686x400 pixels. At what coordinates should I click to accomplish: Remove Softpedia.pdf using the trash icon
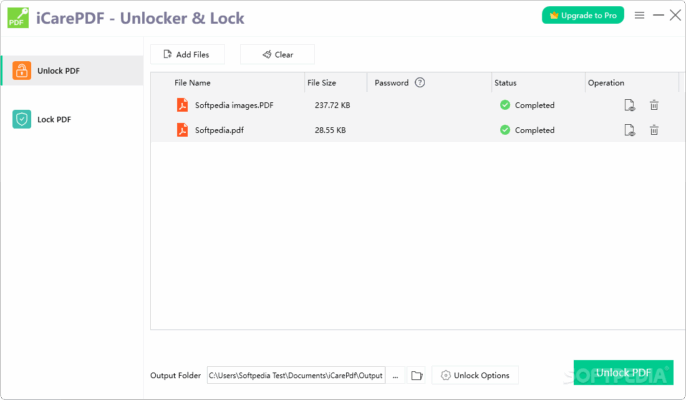[x=654, y=130]
